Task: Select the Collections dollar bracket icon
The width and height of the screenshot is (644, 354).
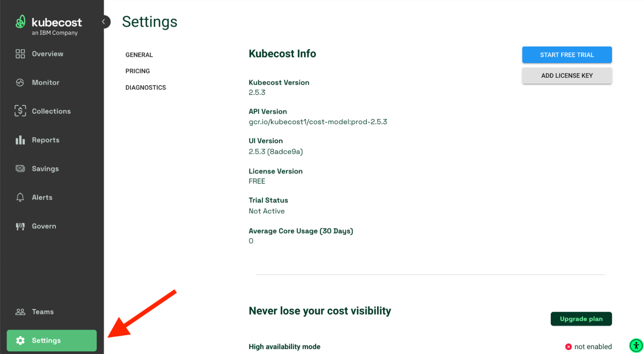Action: (20, 111)
